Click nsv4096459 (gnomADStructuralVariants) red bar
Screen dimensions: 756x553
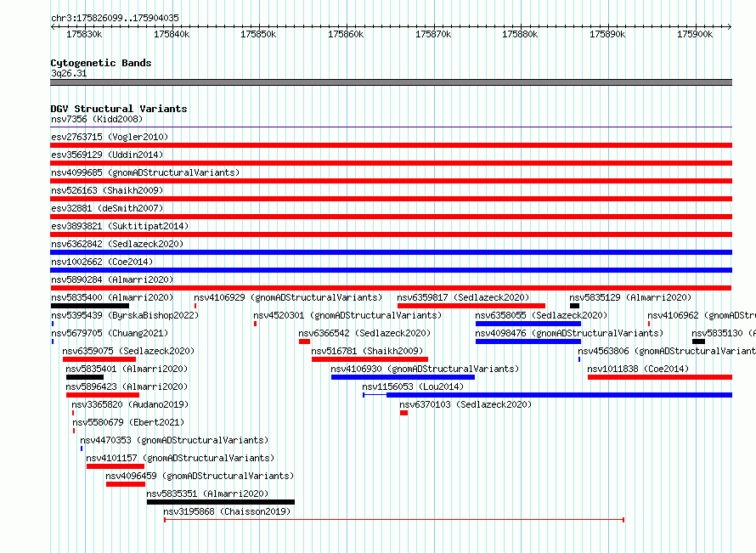pyautogui.click(x=126, y=484)
